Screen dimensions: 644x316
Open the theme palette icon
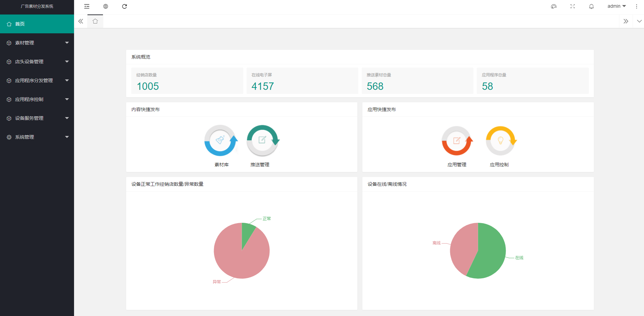(x=554, y=6)
